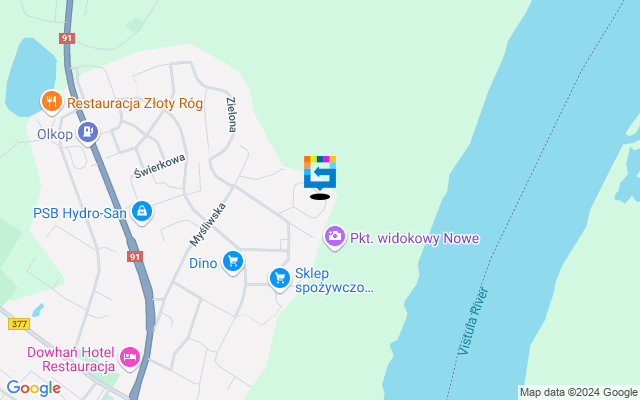The width and height of the screenshot is (640, 400).
Task: Select the lower route 91 road shield
Action: (x=135, y=257)
